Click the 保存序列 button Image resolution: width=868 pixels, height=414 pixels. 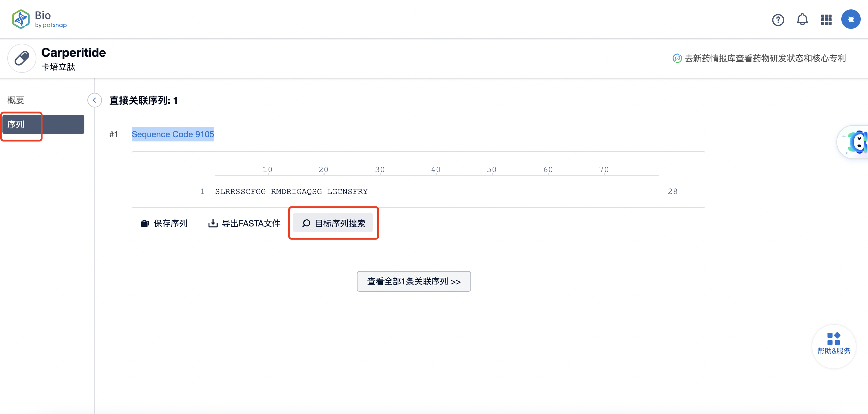pyautogui.click(x=164, y=223)
